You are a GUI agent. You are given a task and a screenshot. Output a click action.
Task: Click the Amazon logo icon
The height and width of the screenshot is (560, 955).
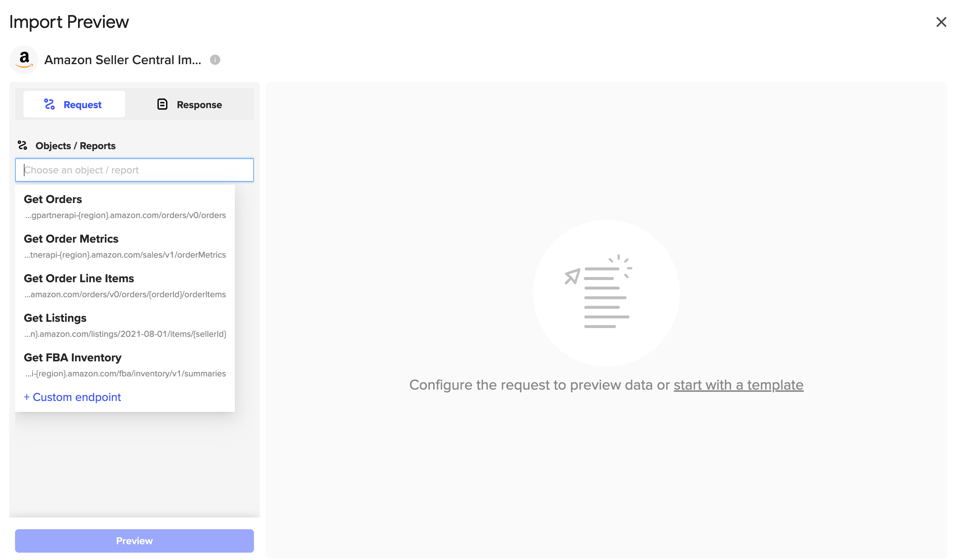[x=24, y=60]
